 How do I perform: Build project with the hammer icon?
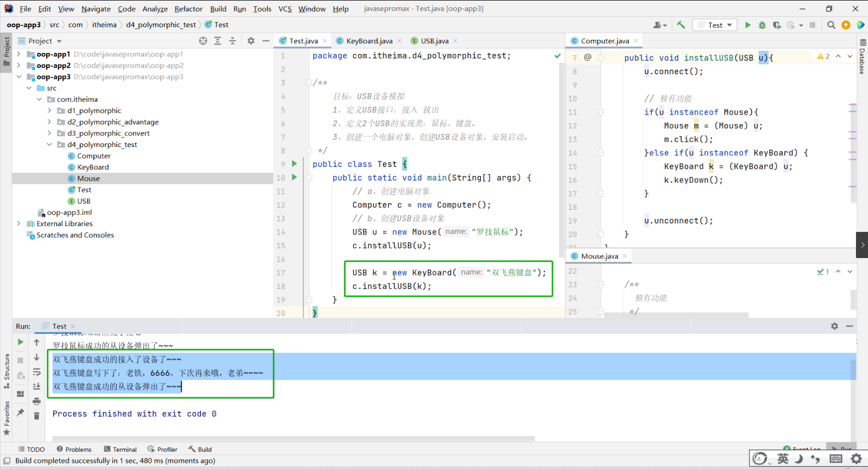pos(681,25)
